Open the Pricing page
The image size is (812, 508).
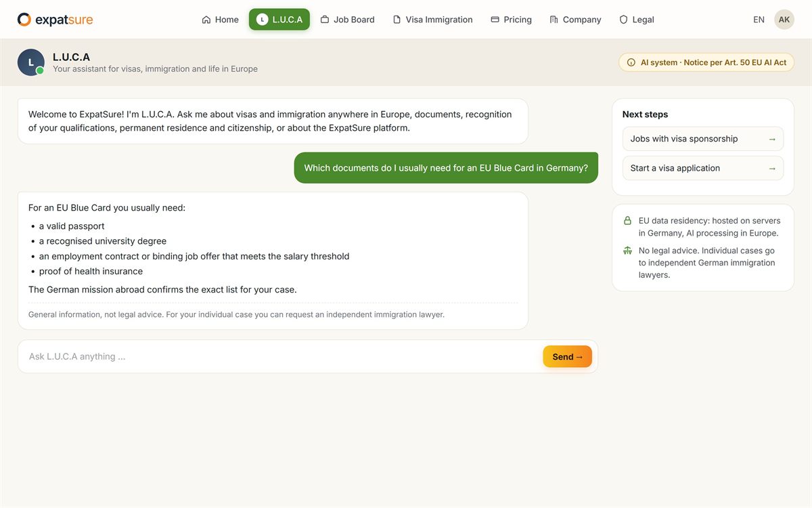511,20
